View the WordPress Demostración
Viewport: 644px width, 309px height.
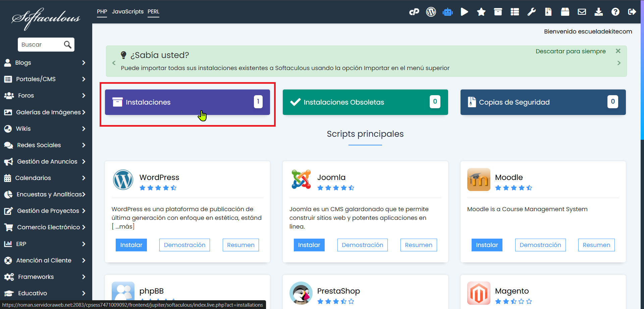pyautogui.click(x=184, y=245)
